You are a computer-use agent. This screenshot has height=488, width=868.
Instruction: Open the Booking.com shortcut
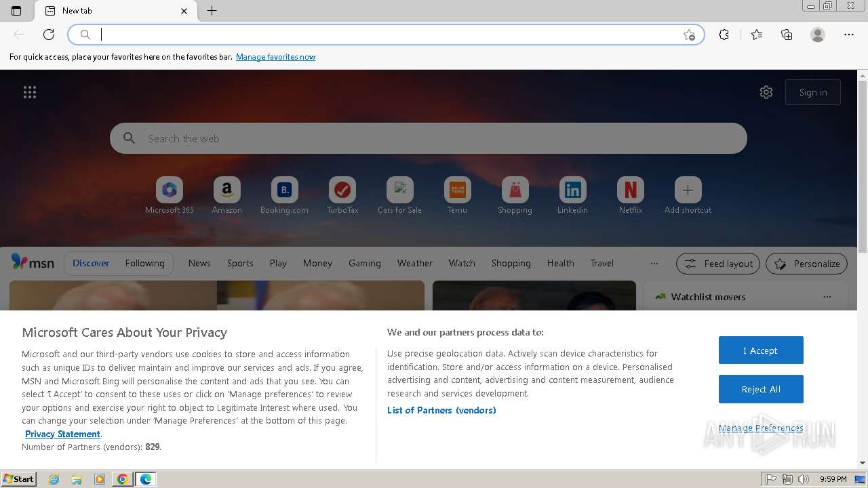tap(285, 196)
